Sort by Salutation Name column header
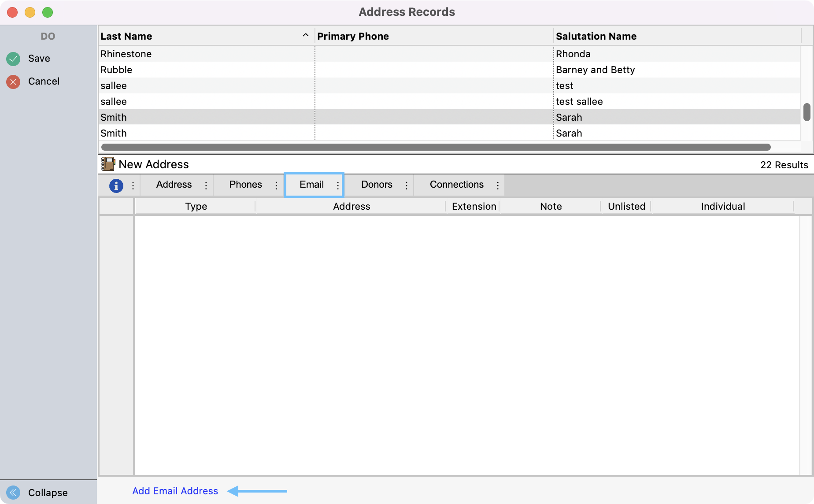Image resolution: width=814 pixels, height=504 pixels. click(596, 36)
